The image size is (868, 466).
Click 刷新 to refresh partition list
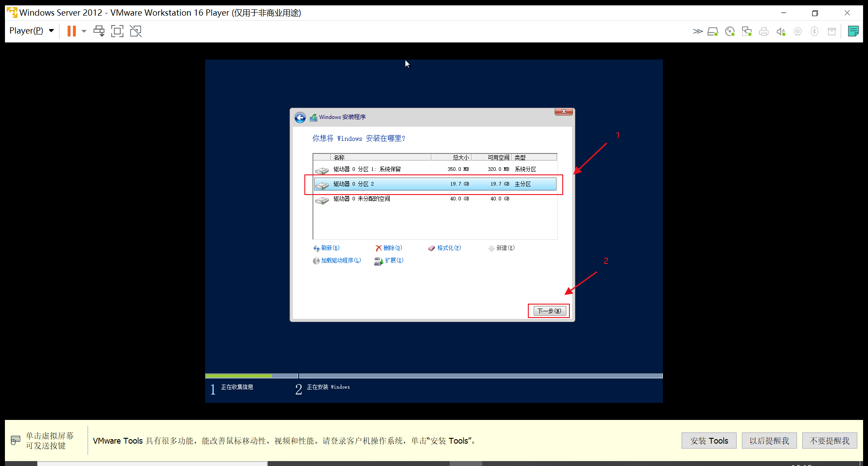pyautogui.click(x=329, y=248)
